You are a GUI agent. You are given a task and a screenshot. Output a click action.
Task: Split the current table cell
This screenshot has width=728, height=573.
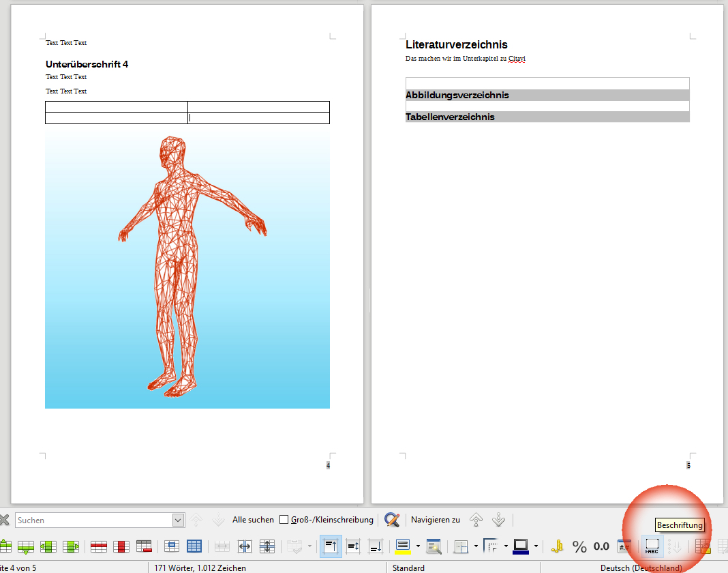coord(245,546)
